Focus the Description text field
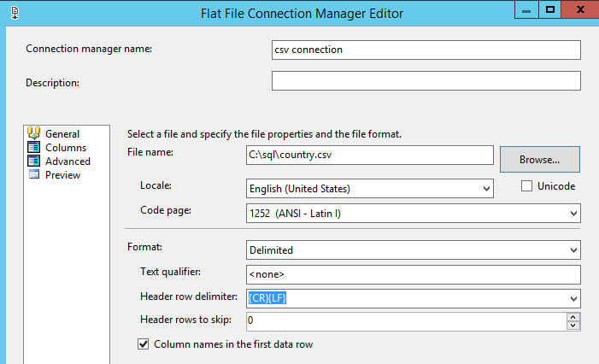 (x=426, y=80)
